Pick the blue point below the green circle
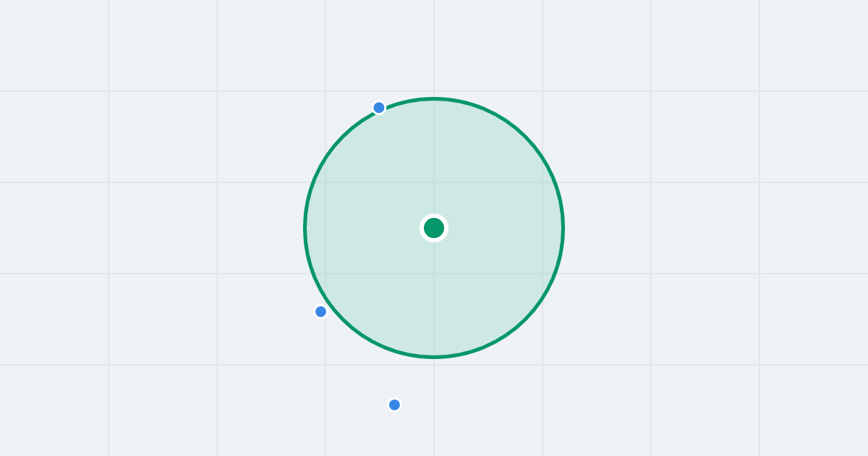Image resolution: width=868 pixels, height=456 pixels. (394, 405)
